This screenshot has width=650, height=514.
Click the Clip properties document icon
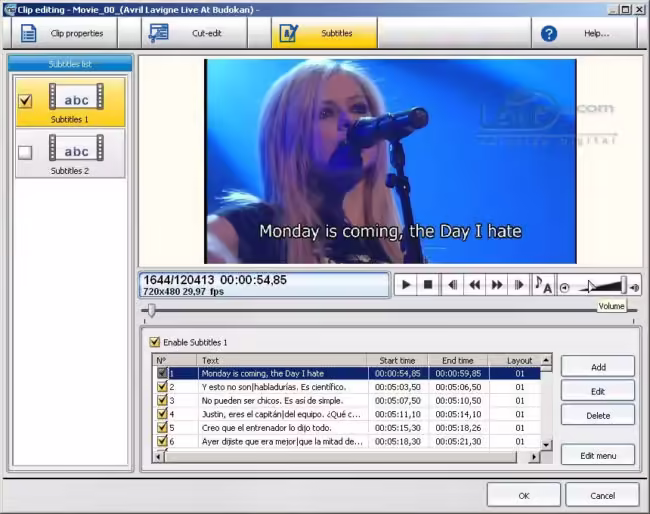pyautogui.click(x=29, y=34)
